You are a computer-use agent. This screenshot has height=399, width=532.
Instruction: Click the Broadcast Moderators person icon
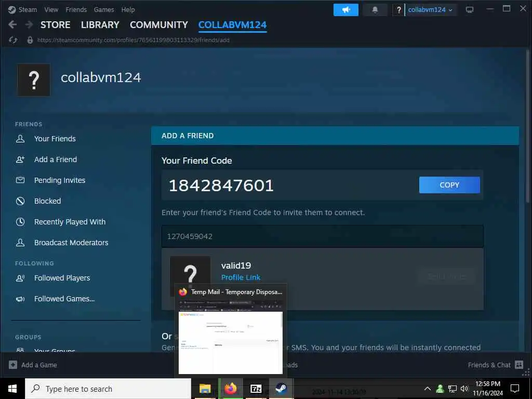pos(20,243)
